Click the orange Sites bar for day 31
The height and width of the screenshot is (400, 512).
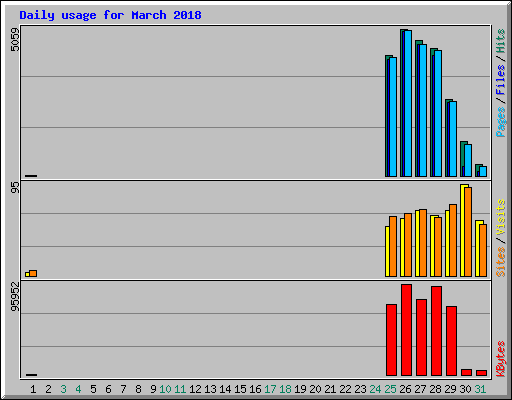[483, 250]
